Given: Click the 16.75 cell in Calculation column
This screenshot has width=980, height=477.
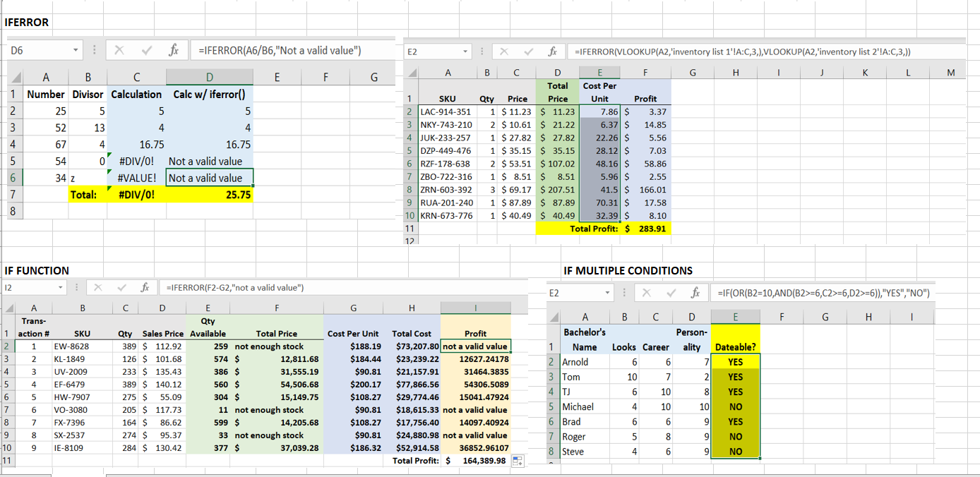Looking at the screenshot, I should coord(136,144).
